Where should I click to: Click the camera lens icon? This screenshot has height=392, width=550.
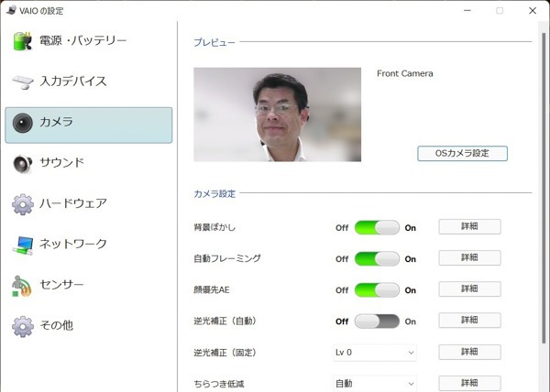pos(23,123)
